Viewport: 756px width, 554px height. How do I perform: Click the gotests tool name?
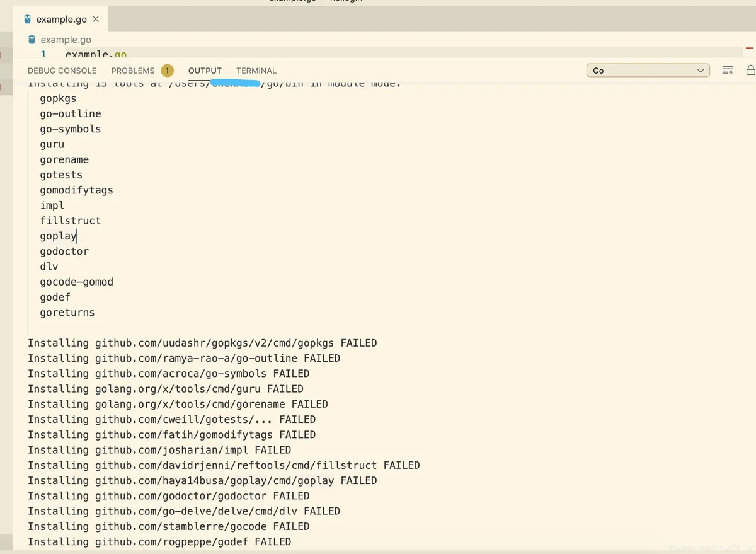pos(61,175)
